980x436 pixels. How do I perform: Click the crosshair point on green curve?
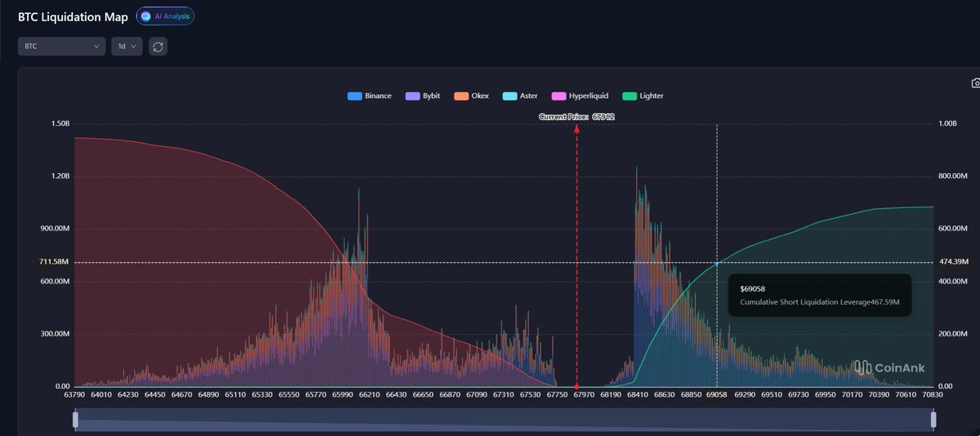point(717,264)
